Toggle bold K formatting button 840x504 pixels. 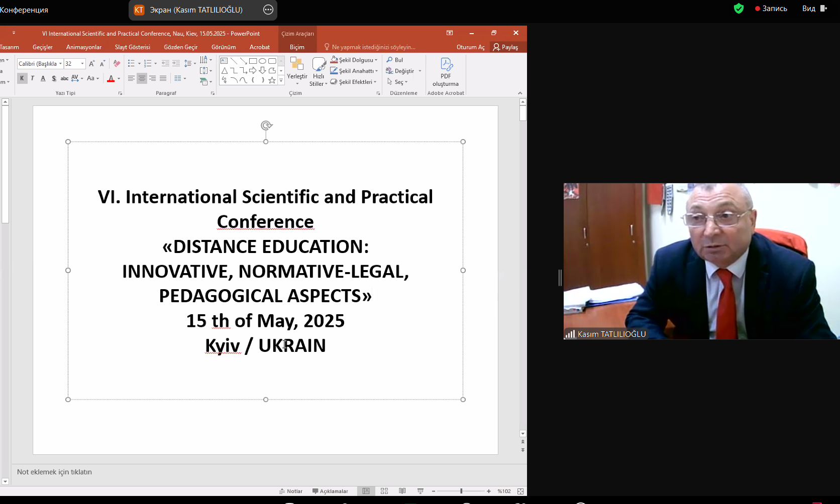pyautogui.click(x=22, y=78)
